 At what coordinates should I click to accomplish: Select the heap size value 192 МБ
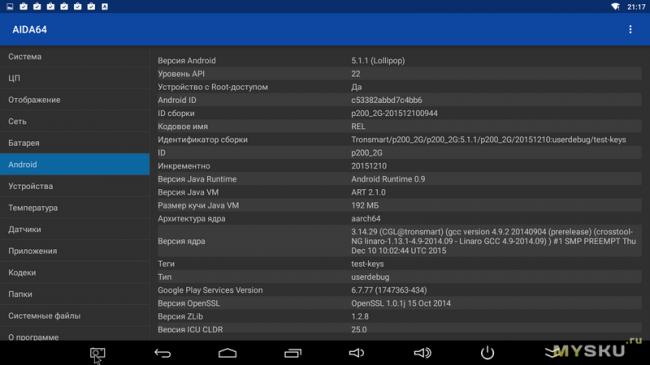click(x=365, y=205)
